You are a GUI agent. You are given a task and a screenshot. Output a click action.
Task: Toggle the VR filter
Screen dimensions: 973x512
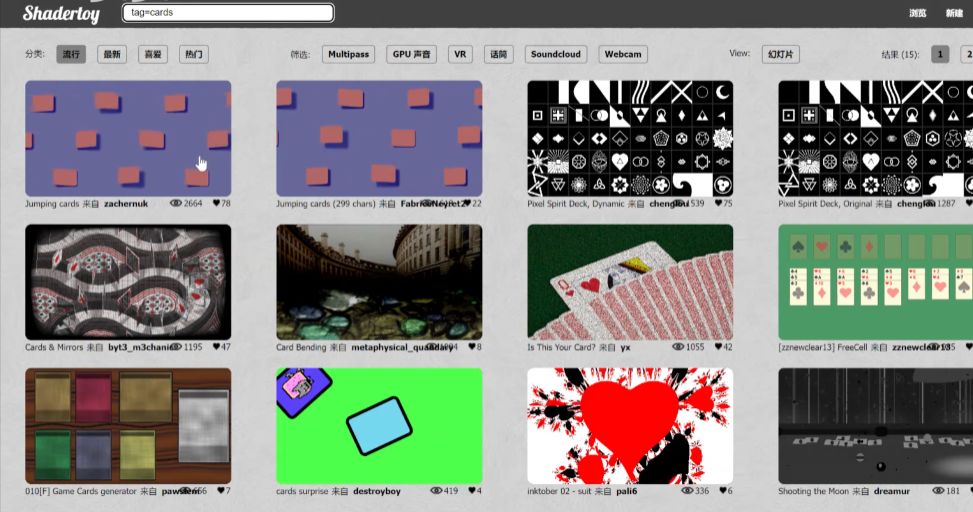460,54
